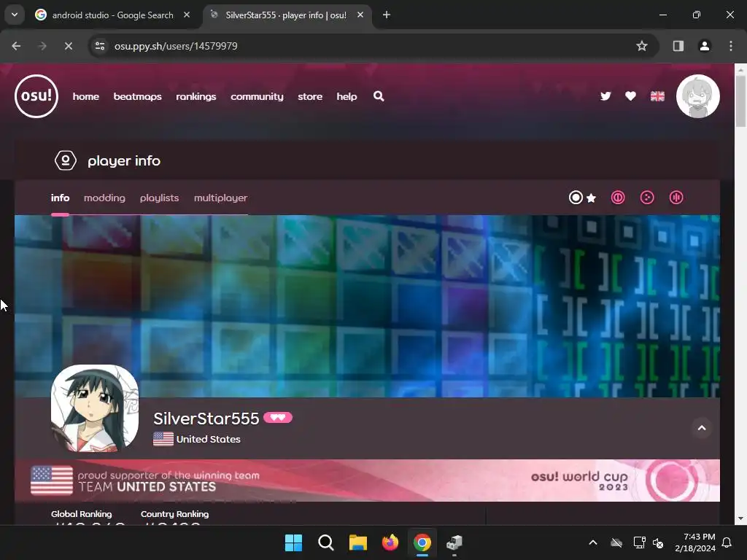Switch to android studio Google Search tab
The image size is (747, 560).
112,15
